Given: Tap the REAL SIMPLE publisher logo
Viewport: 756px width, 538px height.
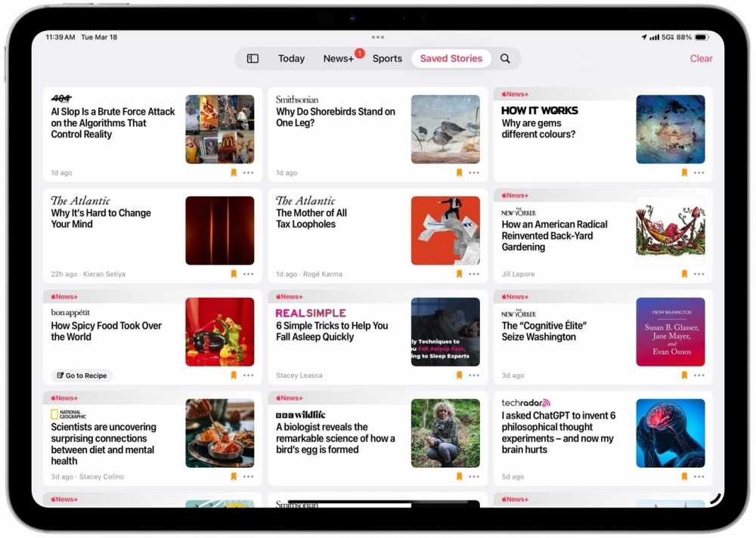Looking at the screenshot, I should pos(311,313).
